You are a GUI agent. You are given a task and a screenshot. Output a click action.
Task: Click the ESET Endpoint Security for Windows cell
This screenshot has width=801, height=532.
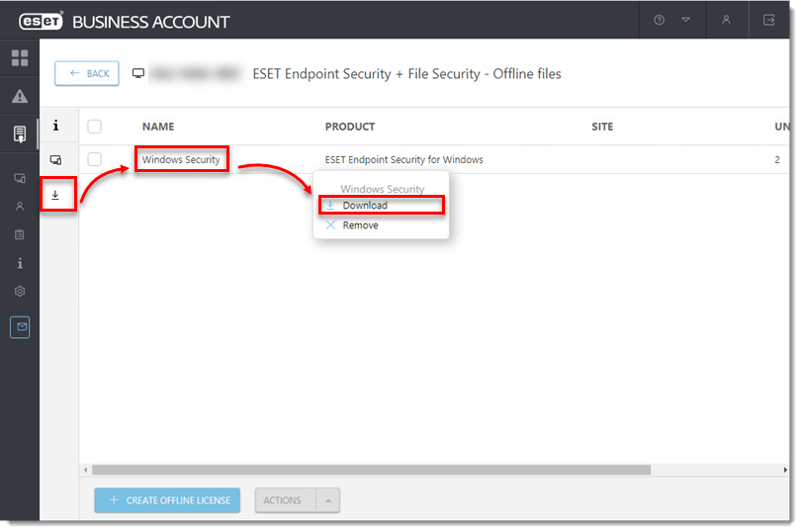click(404, 159)
